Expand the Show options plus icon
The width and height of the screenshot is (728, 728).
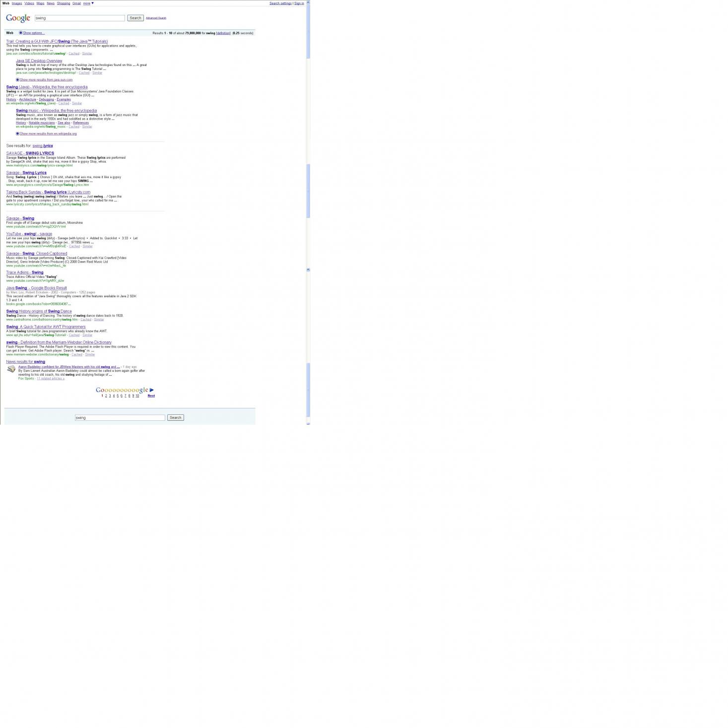coord(20,33)
